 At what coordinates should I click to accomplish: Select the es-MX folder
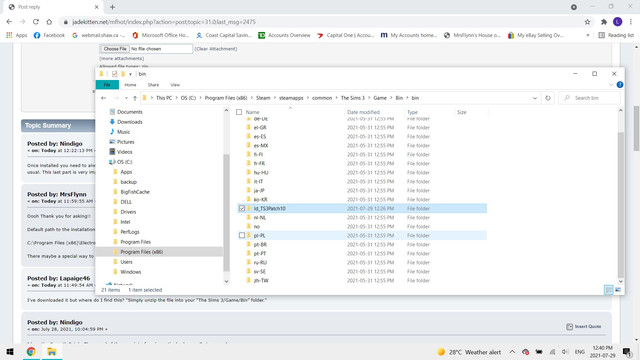click(x=261, y=146)
